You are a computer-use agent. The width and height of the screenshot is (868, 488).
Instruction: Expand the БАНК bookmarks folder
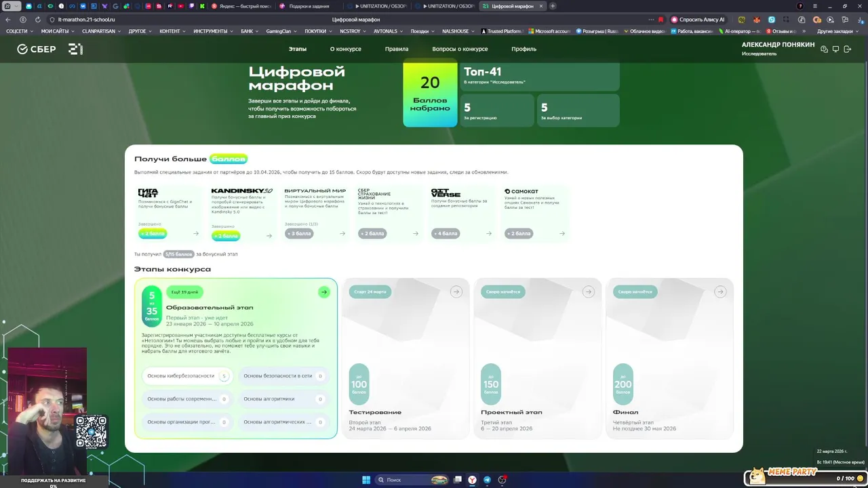(249, 31)
